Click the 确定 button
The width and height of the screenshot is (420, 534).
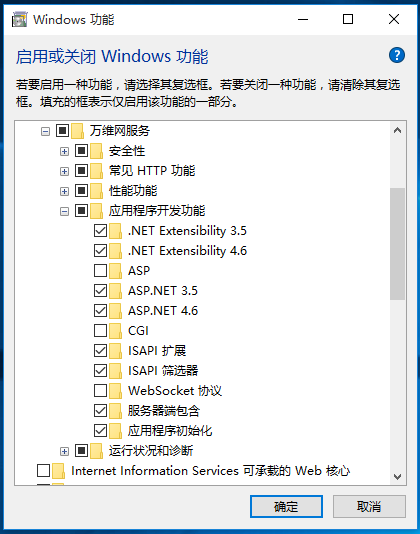[286, 507]
